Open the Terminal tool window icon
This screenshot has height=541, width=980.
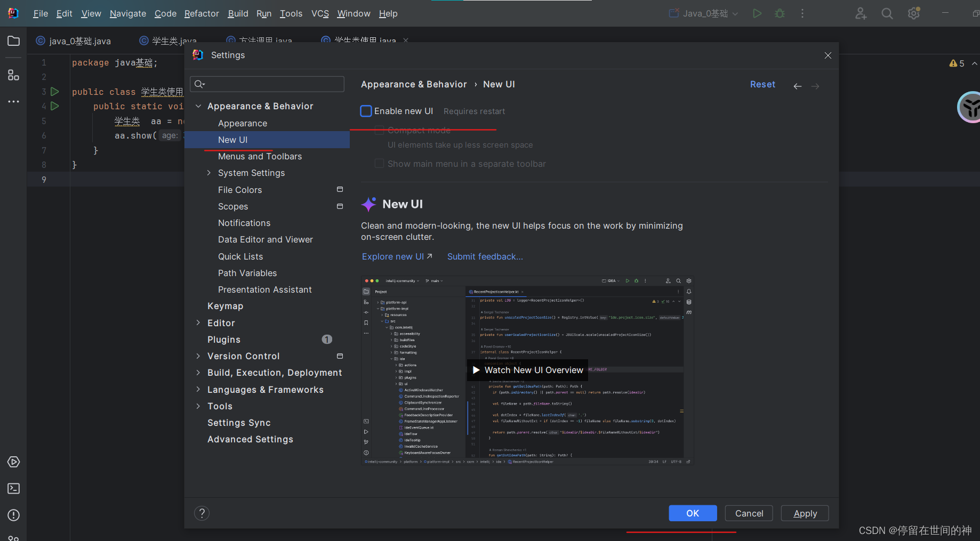[x=13, y=489]
